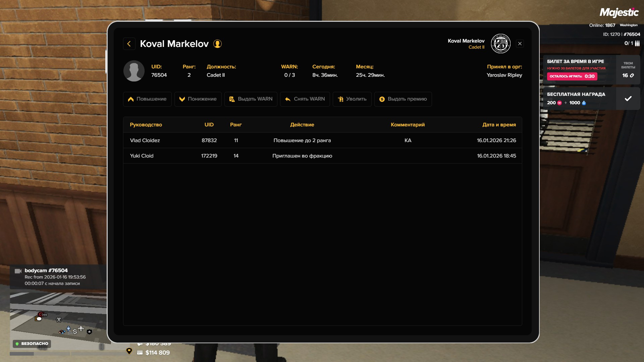Click the Majestic logo
The height and width of the screenshot is (362, 644).
tap(619, 13)
